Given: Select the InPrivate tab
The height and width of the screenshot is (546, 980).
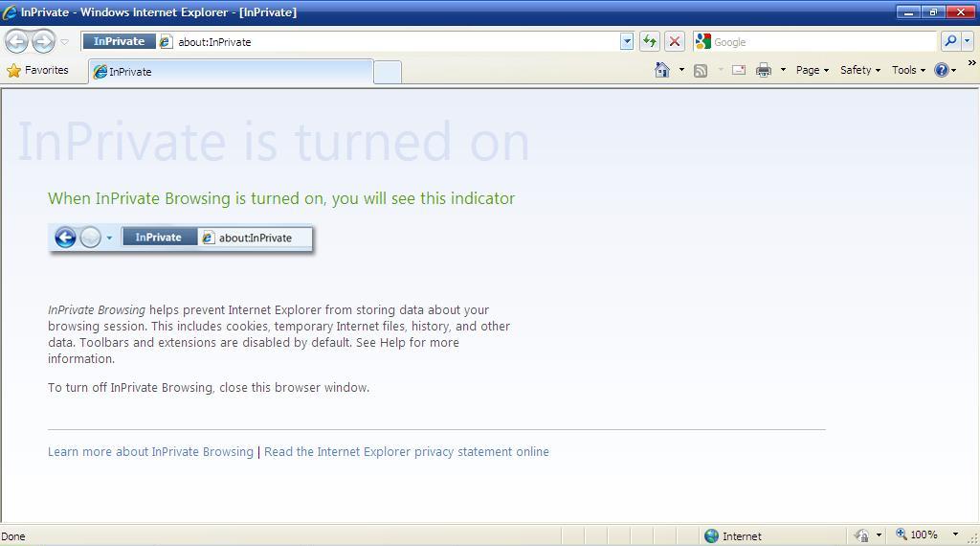Looking at the screenshot, I should [x=231, y=71].
